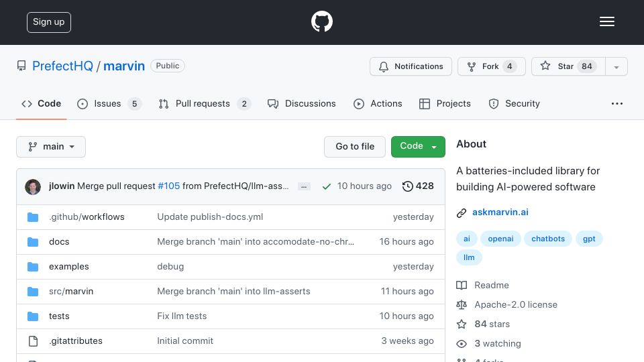
Task: Open the Projects tab
Action: tap(445, 104)
